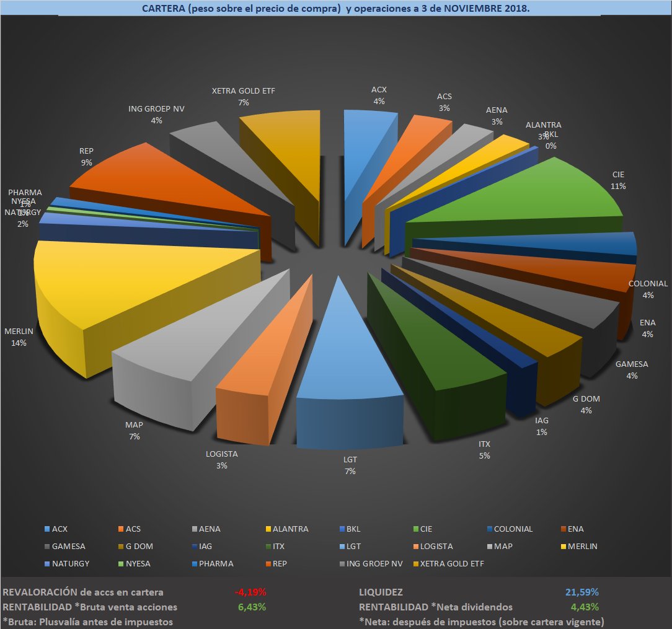Click the GAMESA legend entry

pos(65,547)
